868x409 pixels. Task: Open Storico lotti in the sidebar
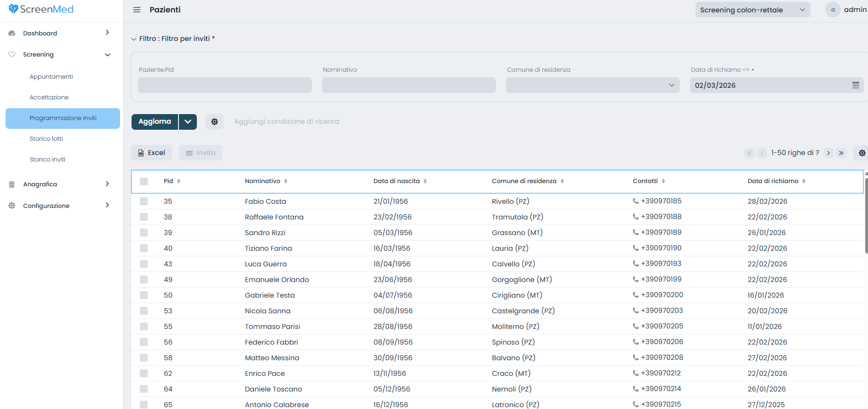[46, 138]
